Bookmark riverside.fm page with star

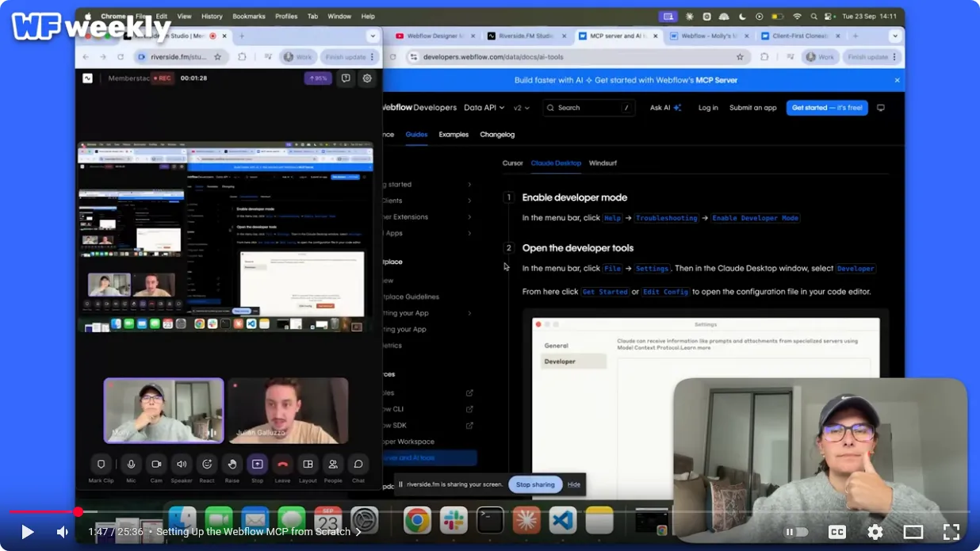pyautogui.click(x=217, y=57)
